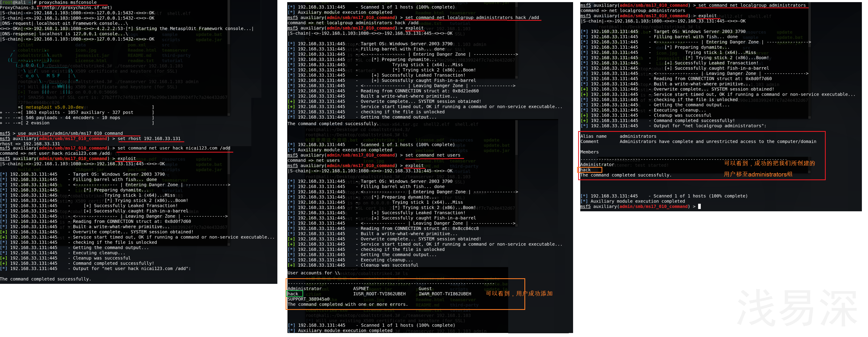
Task: Click 'set command net localgroup administrators hack /add'
Action: (472, 18)
